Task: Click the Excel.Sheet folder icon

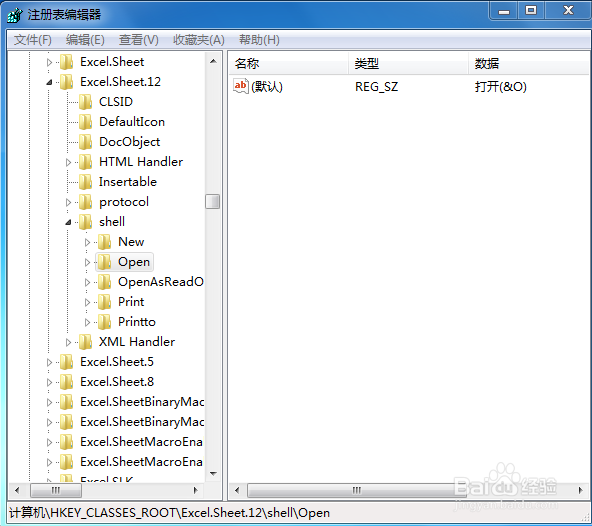Action: click(66, 62)
